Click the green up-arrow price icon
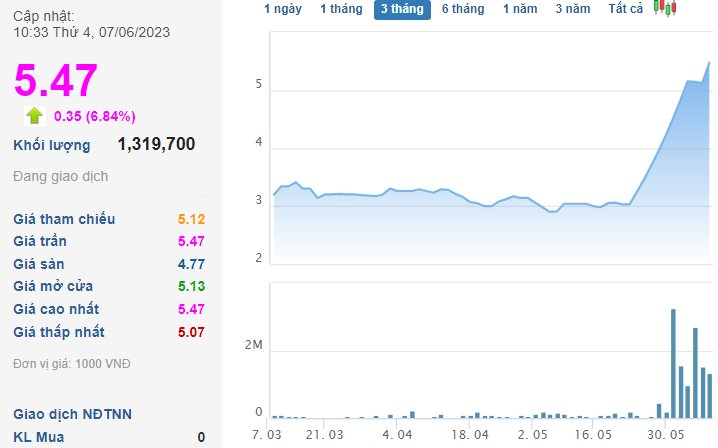 coord(35,115)
